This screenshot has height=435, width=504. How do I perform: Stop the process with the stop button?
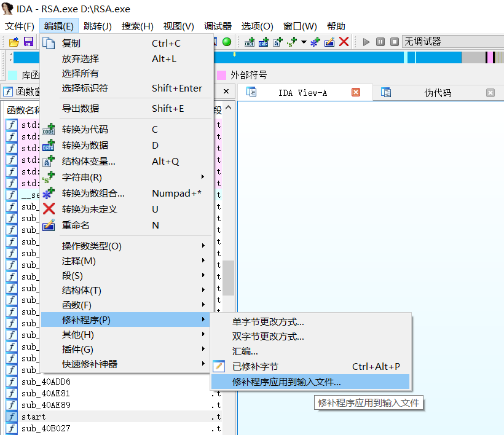tap(395, 42)
